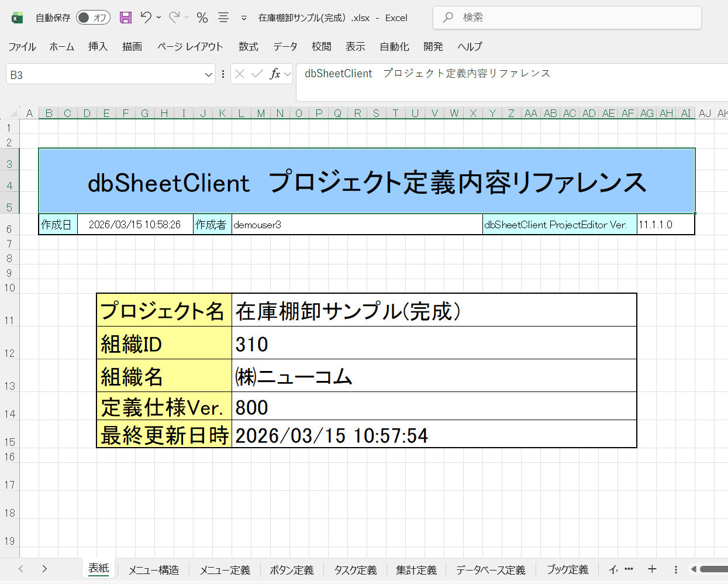
Task: Show hidden sheet tabs via ellipsis button
Action: click(x=629, y=569)
